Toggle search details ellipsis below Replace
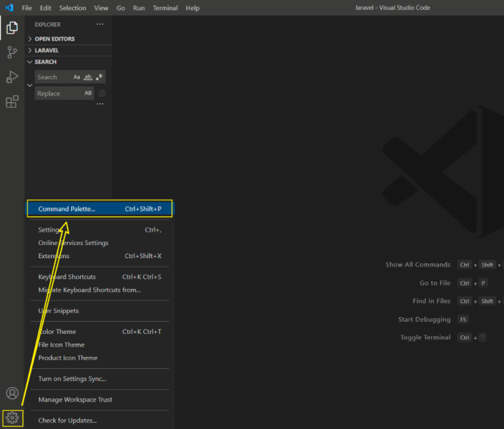This screenshot has height=429, width=504. pyautogui.click(x=100, y=104)
